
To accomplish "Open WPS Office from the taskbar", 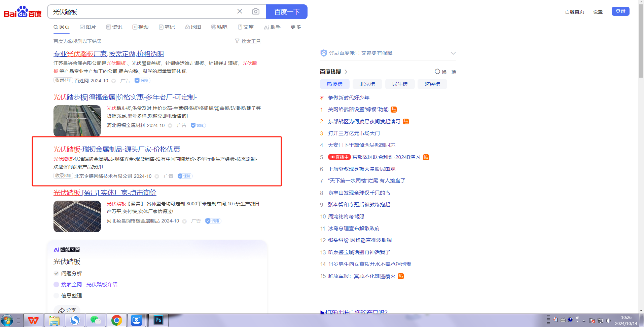I will [x=33, y=320].
